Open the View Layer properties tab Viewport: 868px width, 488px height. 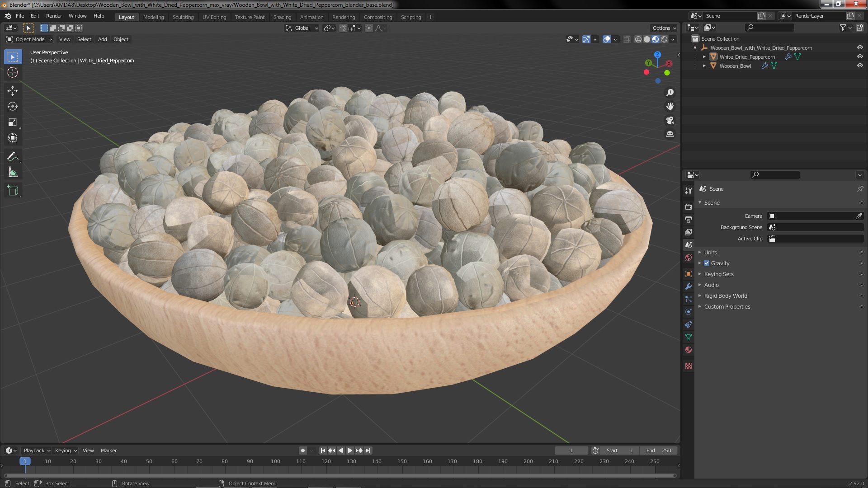click(x=689, y=232)
